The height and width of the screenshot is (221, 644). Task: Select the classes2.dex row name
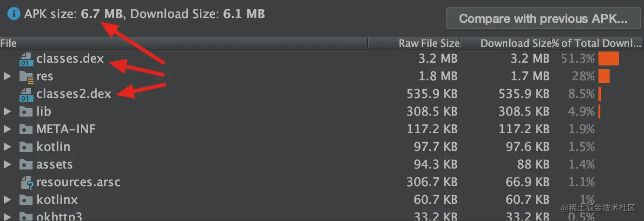pyautogui.click(x=74, y=94)
